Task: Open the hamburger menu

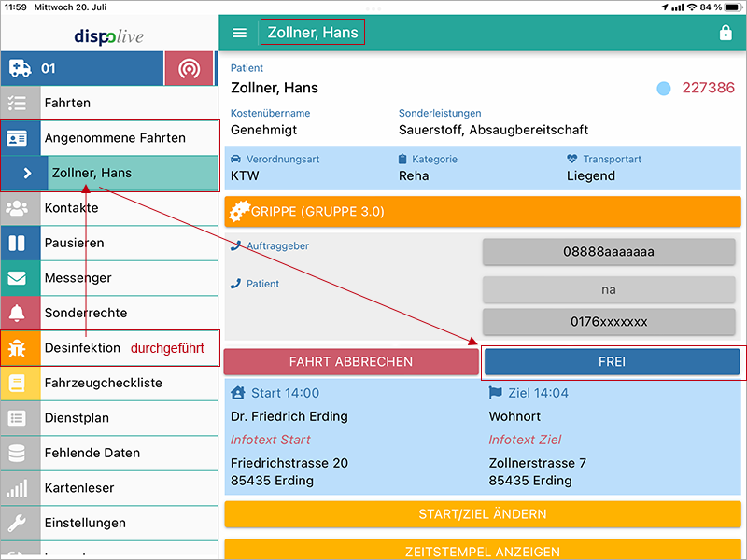Action: coord(239,33)
